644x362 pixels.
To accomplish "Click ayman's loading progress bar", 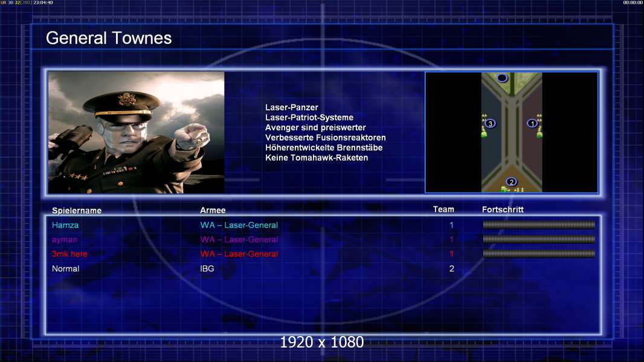I will pyautogui.click(x=539, y=239).
